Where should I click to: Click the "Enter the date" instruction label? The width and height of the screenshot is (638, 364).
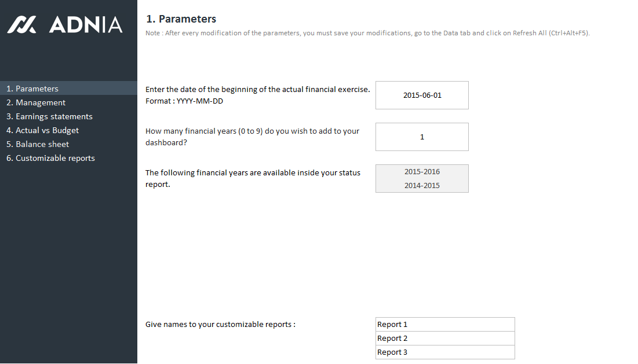coord(257,89)
